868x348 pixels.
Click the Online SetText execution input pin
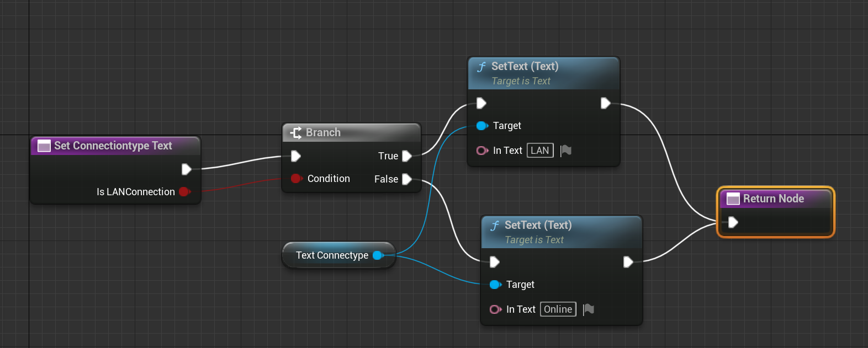point(495,262)
